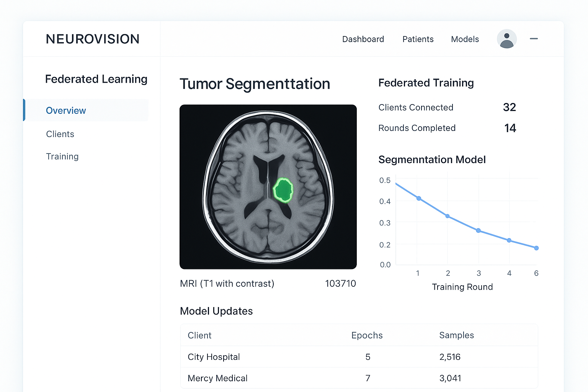The height and width of the screenshot is (392, 588).
Task: Click the Epochs column header
Action: coord(367,335)
